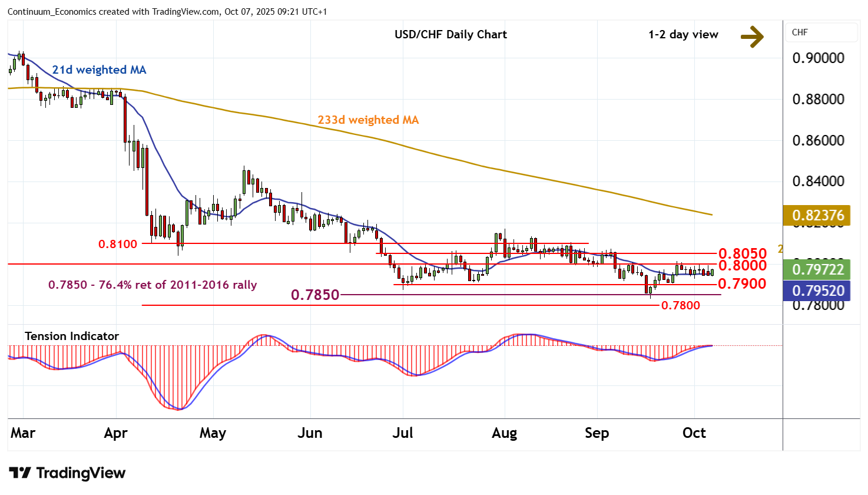Click the 1-2 day view text
Screen dimensions: 868x495
click(x=683, y=34)
